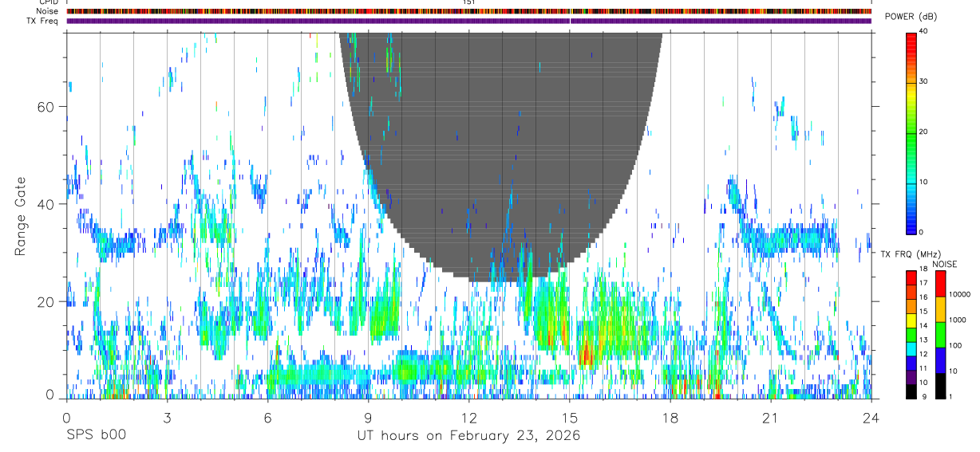Click the 10000 tick on NOISE legend

(x=959, y=294)
